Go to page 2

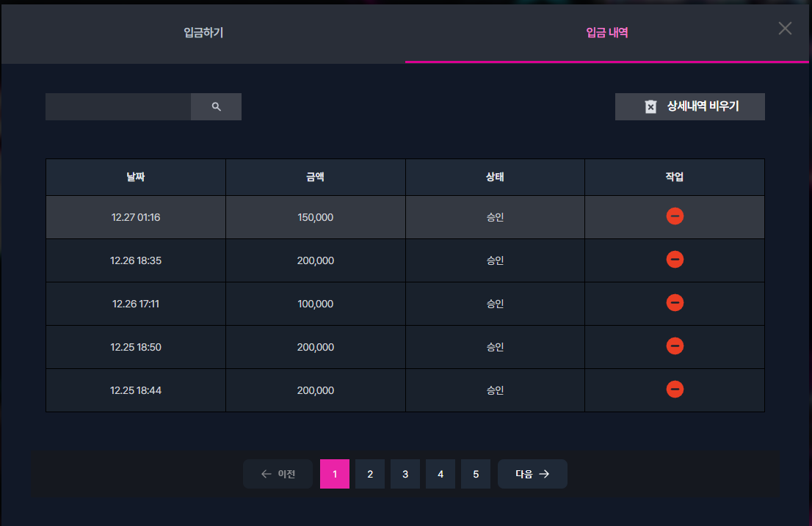(x=370, y=474)
